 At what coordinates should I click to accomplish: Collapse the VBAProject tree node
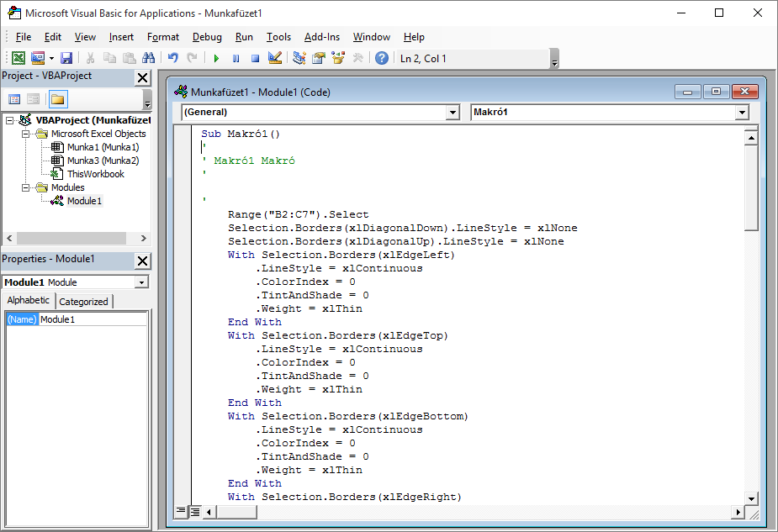[9, 120]
